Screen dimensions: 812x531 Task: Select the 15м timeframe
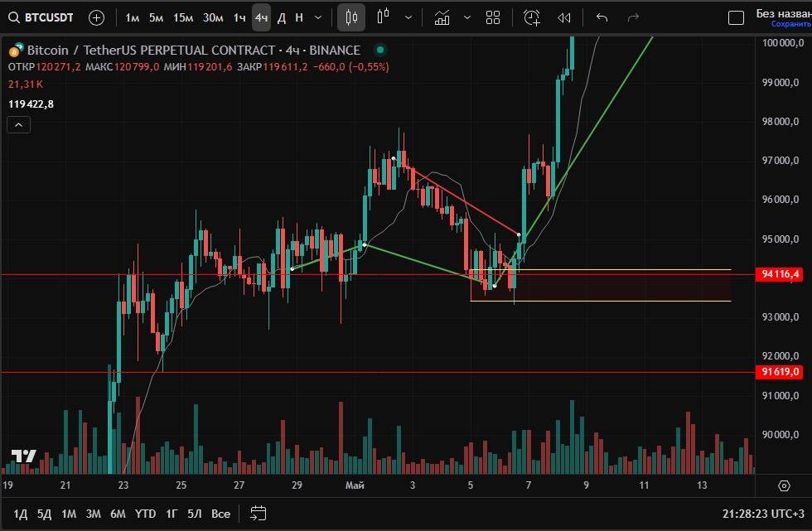(183, 17)
